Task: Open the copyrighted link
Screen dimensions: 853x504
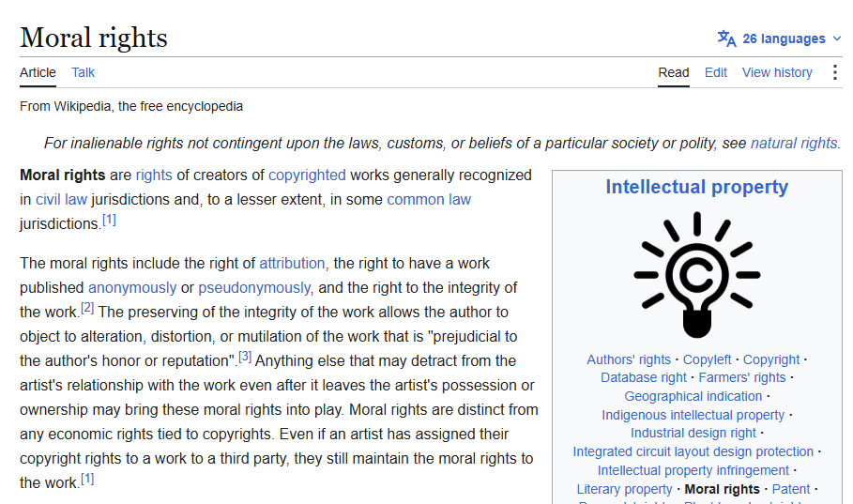Action: (x=307, y=176)
